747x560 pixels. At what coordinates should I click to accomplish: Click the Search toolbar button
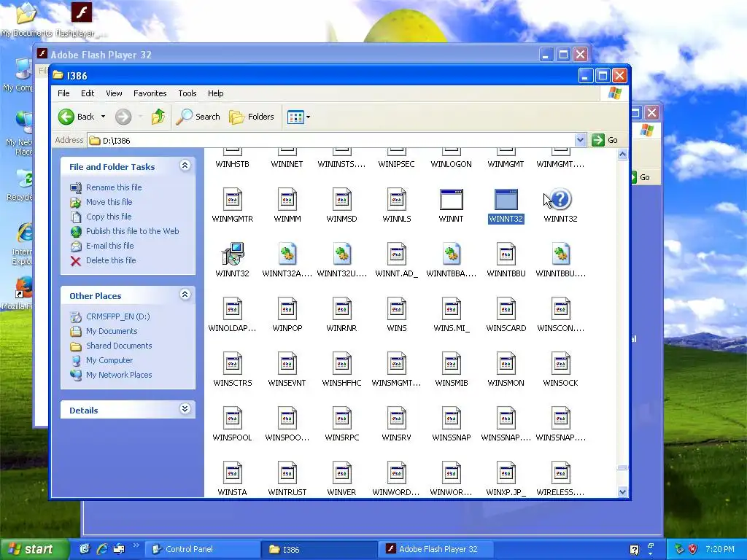[198, 116]
